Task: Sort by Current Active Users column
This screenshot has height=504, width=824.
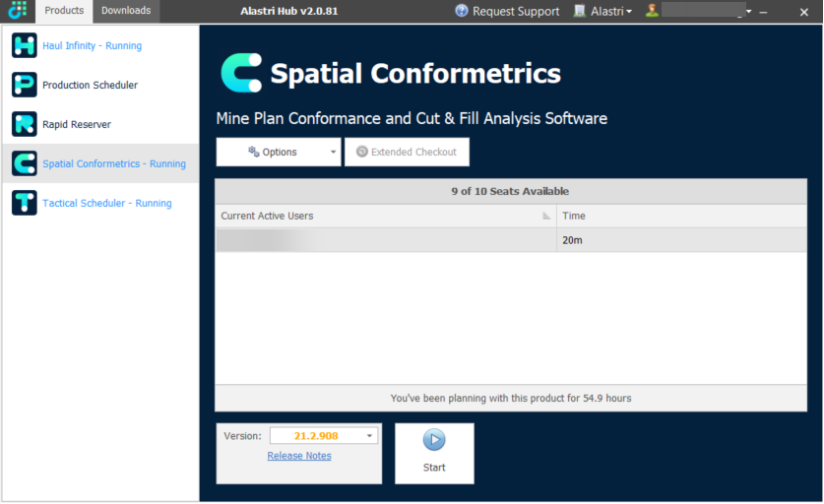Action: coord(385,216)
